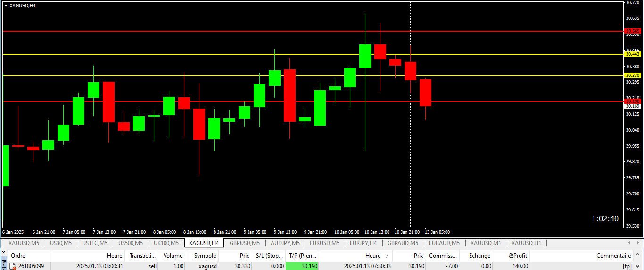Click the 29.530 price scale value
644x270 pixels.
tap(632, 226)
